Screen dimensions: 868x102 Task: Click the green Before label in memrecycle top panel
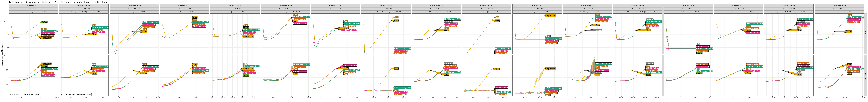click(44, 22)
